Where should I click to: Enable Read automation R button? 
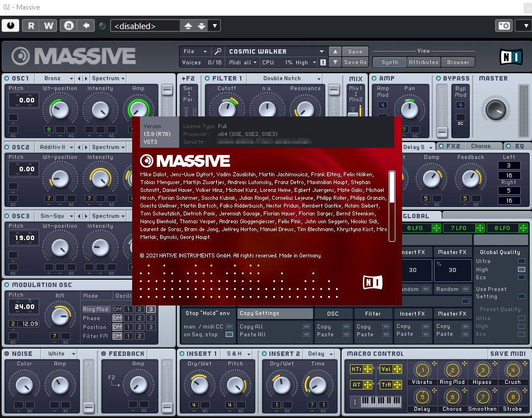point(31,26)
